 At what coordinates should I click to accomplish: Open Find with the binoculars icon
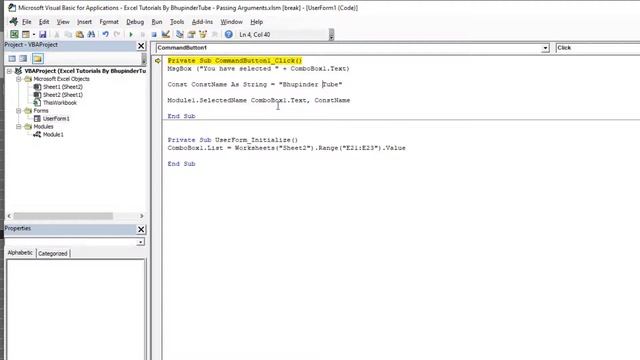[x=91, y=35]
